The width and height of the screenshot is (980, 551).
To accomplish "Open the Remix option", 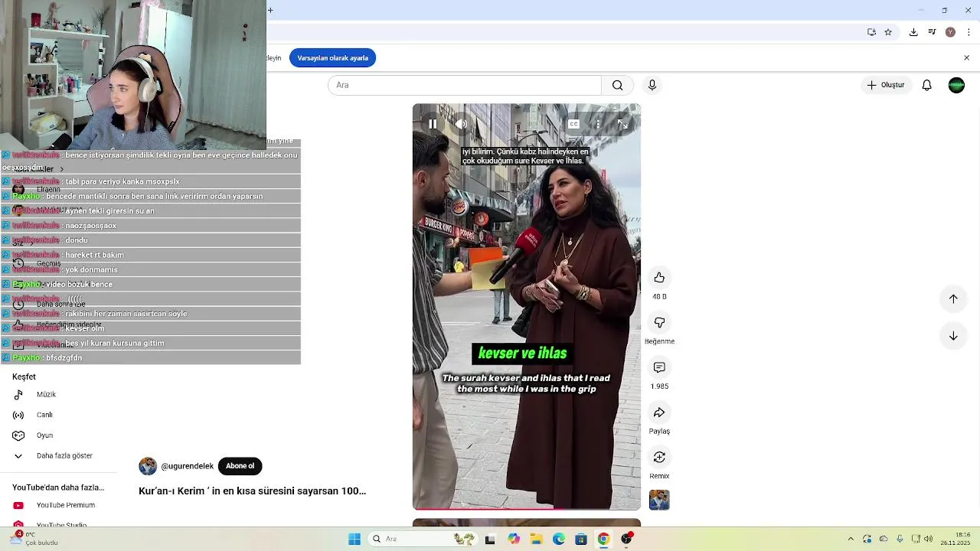I will (x=659, y=458).
